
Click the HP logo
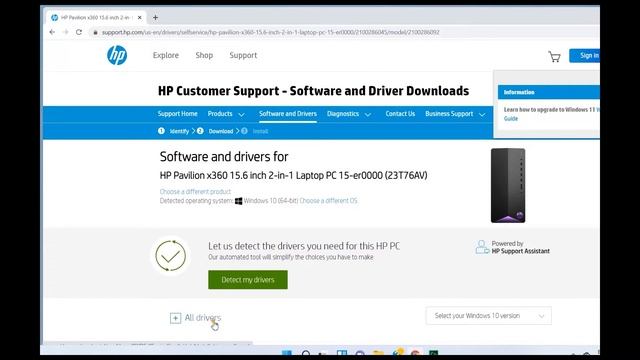[x=117, y=55]
